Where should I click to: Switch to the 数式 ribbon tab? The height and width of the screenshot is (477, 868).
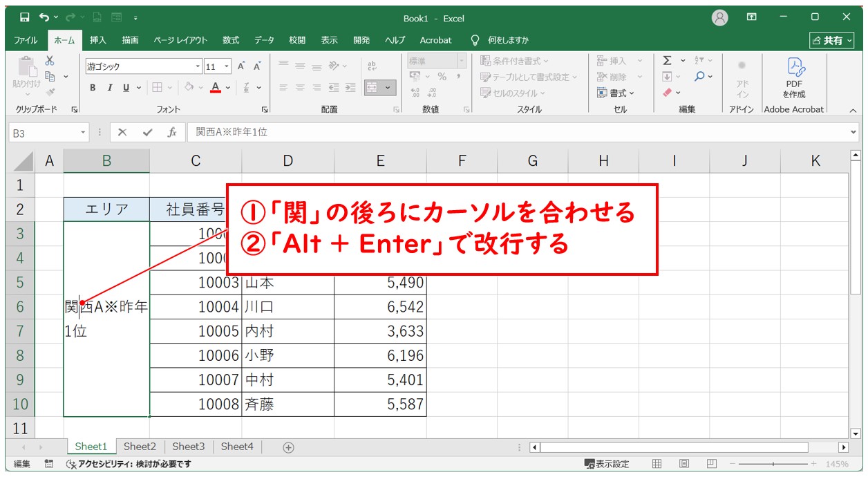(x=231, y=40)
